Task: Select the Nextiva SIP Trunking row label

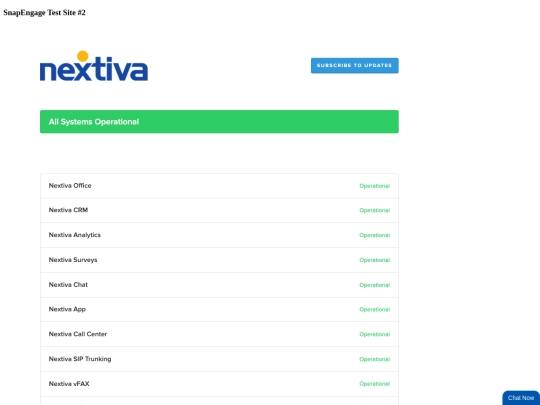Action: click(x=80, y=359)
